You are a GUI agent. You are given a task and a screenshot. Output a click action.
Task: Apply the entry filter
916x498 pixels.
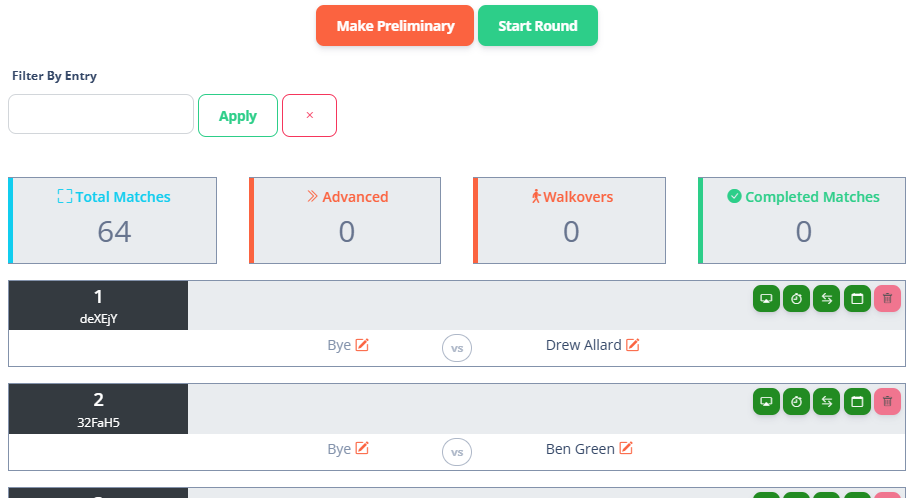238,116
